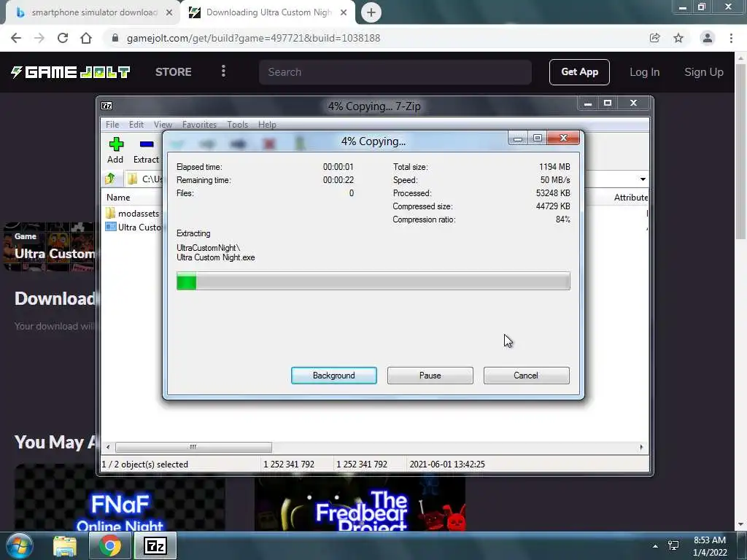Maximize the 7-Zip file manager window
The image size is (747, 560).
click(x=608, y=103)
